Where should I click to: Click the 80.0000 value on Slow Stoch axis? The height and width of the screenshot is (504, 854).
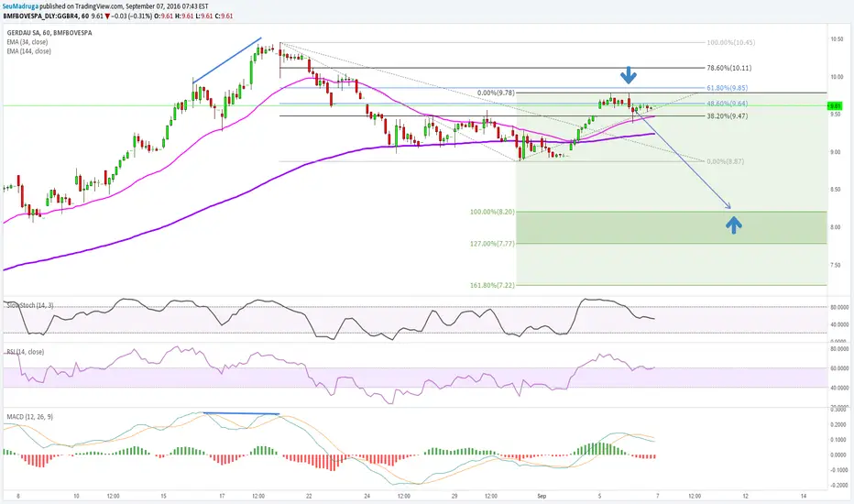(840, 308)
